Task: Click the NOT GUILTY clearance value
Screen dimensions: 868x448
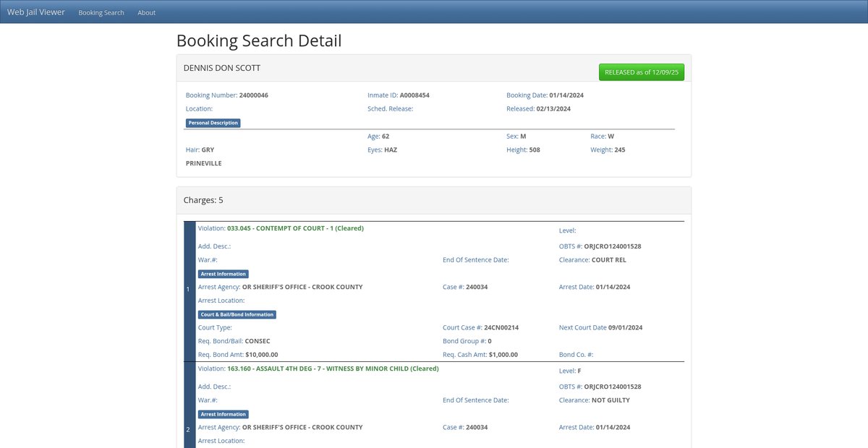Action: pyautogui.click(x=610, y=400)
